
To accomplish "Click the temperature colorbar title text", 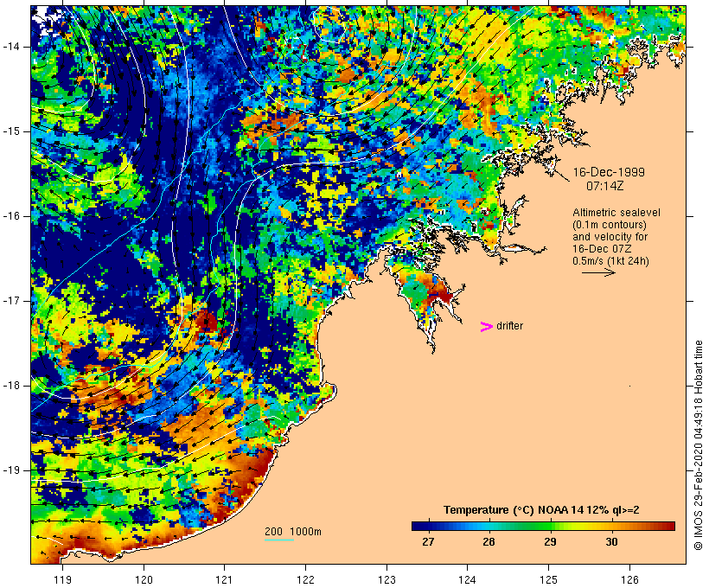I will pyautogui.click(x=541, y=510).
